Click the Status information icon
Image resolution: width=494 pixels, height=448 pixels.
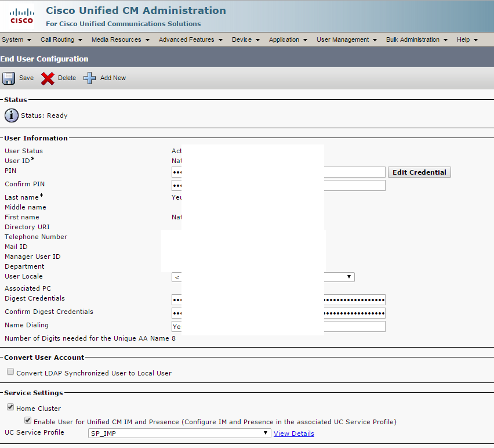11,115
